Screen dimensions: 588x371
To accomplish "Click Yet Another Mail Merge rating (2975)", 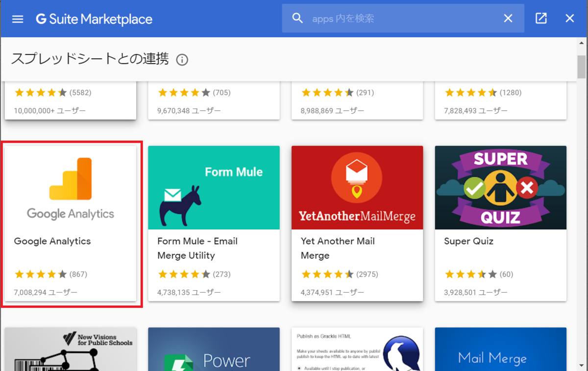I will click(x=340, y=274).
